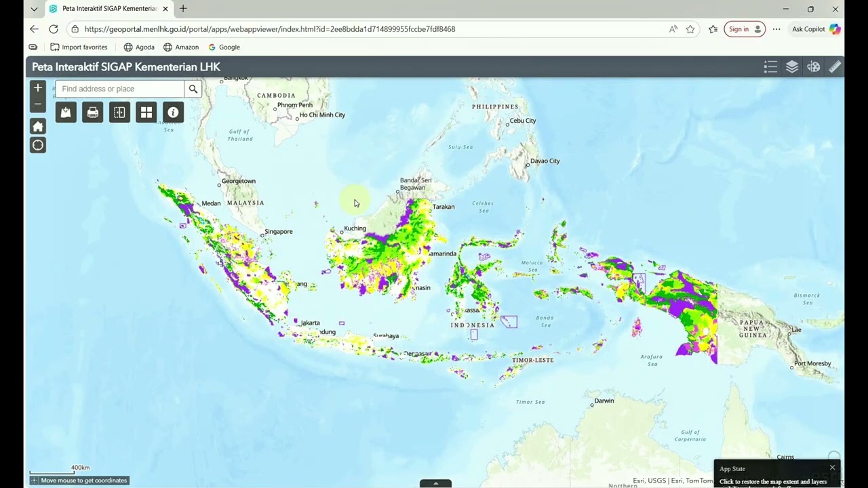Return map to default home extent
This screenshot has width=868, height=488.
(38, 127)
